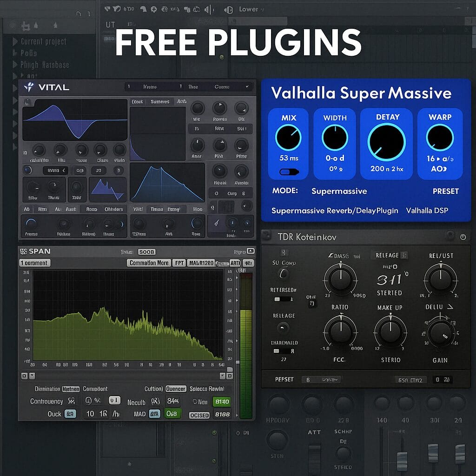Toggle the green Oi8 button in SPAN
Screen dimensions: 476x476
[172, 413]
